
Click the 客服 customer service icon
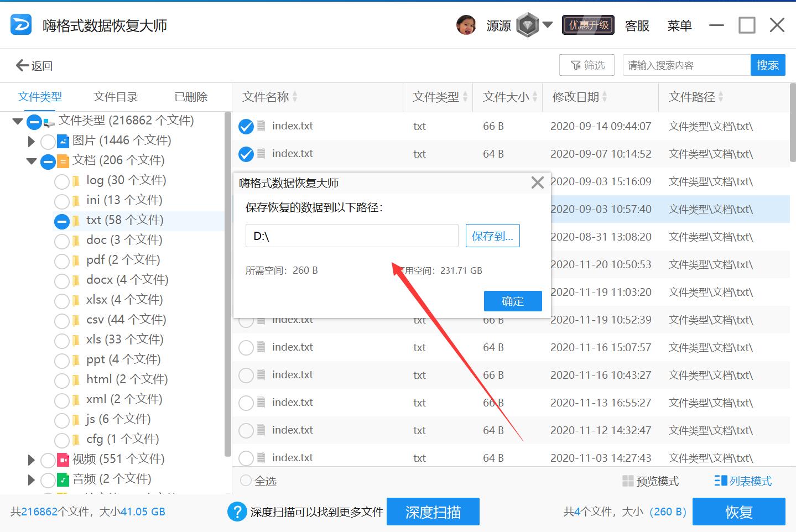click(x=637, y=25)
